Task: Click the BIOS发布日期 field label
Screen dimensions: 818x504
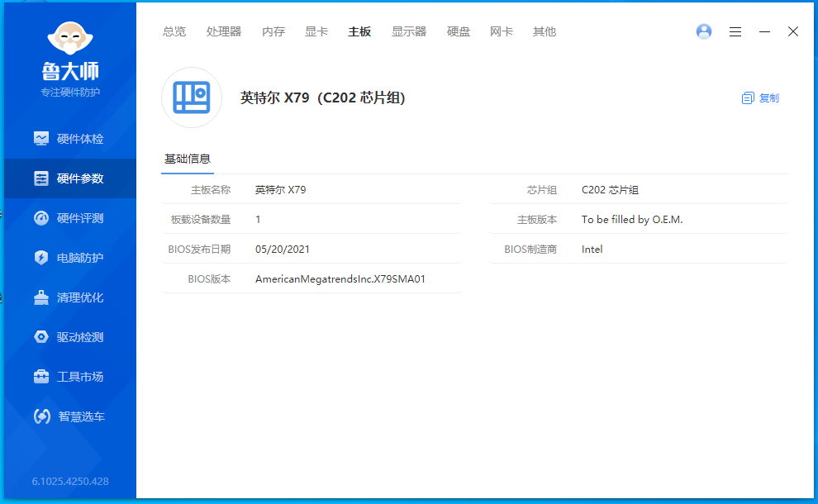Action: 199,250
